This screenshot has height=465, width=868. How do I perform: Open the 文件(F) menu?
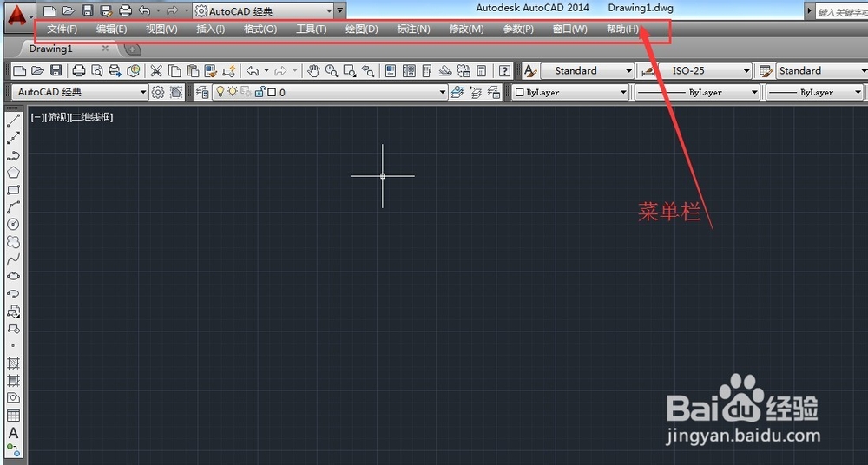click(62, 29)
